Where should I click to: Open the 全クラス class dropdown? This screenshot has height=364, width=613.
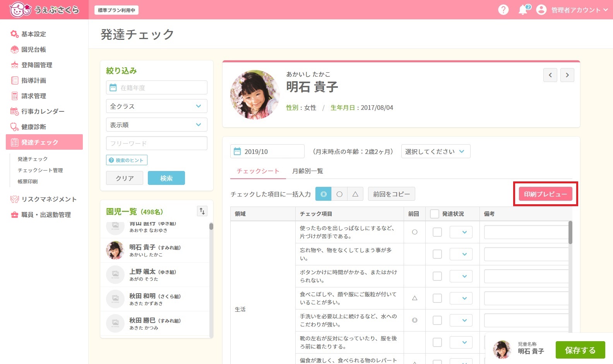tap(157, 106)
